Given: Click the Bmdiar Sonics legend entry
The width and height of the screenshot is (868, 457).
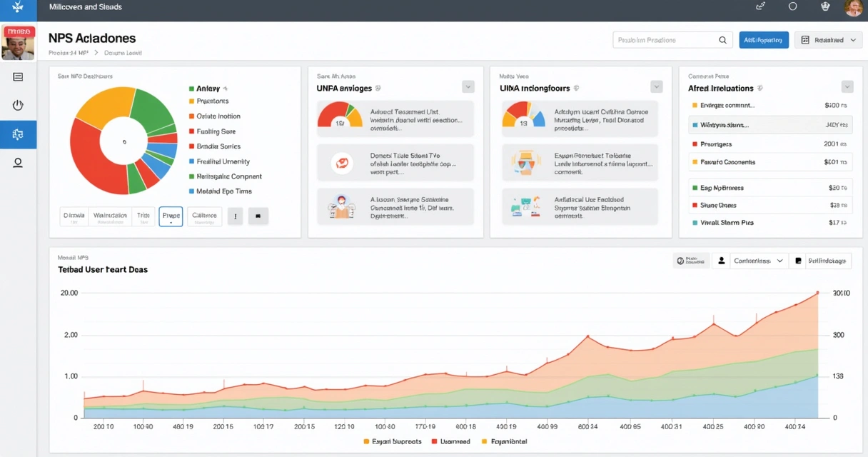Looking at the screenshot, I should pos(214,146).
